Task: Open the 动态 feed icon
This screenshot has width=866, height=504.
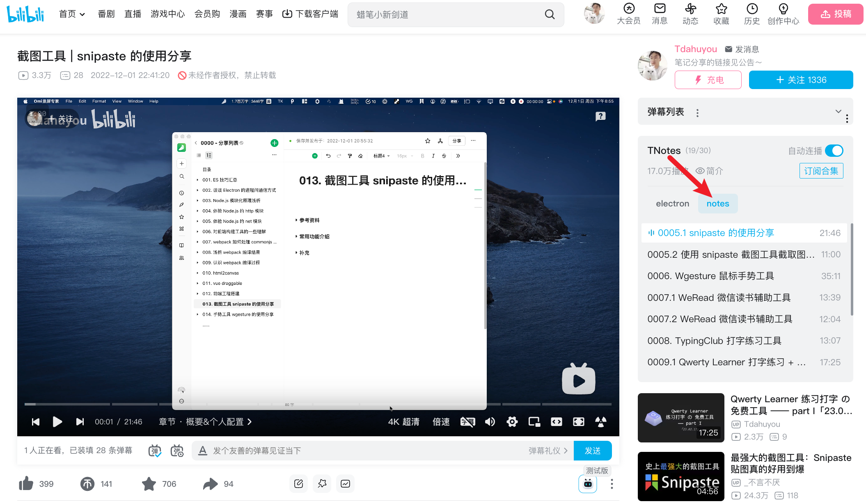Action: tap(690, 14)
